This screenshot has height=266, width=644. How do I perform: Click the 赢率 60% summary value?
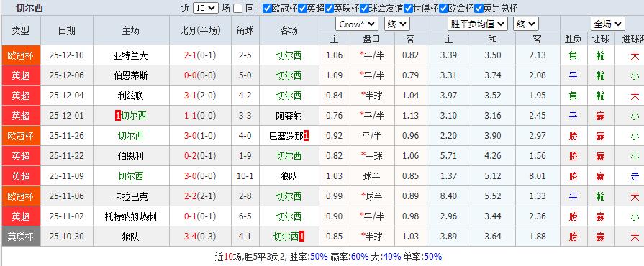tap(360, 257)
